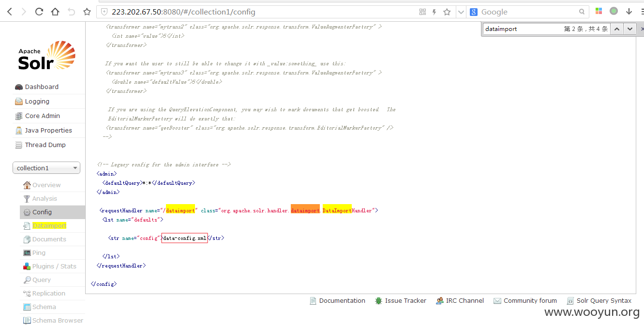Viewport: 644px width, 326px height.
Task: Open the Query page
Action: tap(42, 280)
